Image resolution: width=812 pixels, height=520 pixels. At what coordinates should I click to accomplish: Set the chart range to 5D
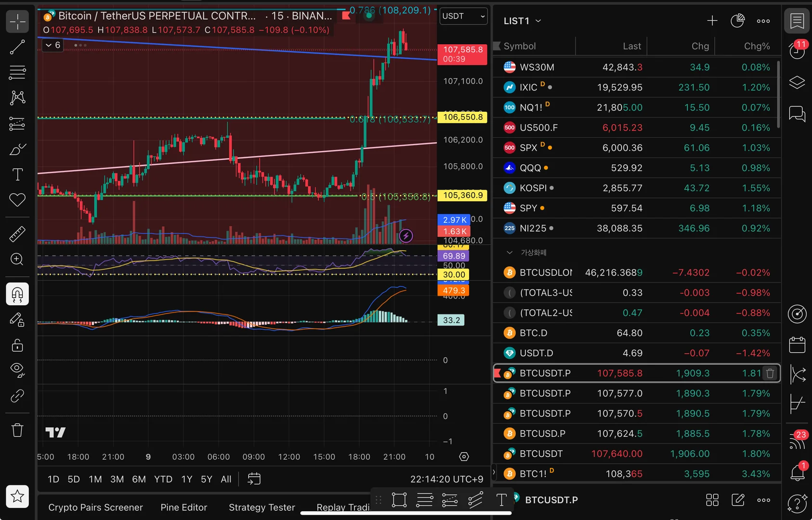pyautogui.click(x=74, y=479)
